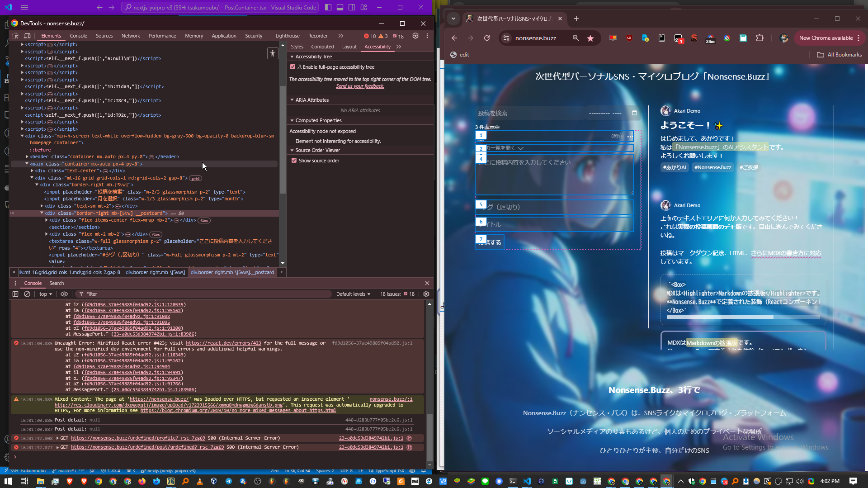Toggle the live expression eye icon in Console
Image resolution: width=868 pixels, height=488 pixels.
click(64, 294)
